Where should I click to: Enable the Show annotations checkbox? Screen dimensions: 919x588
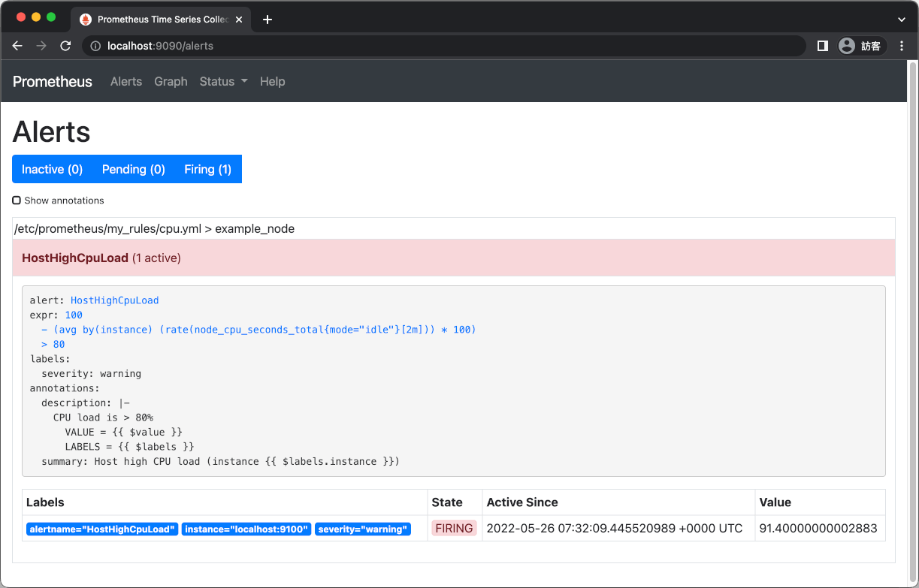coord(17,201)
